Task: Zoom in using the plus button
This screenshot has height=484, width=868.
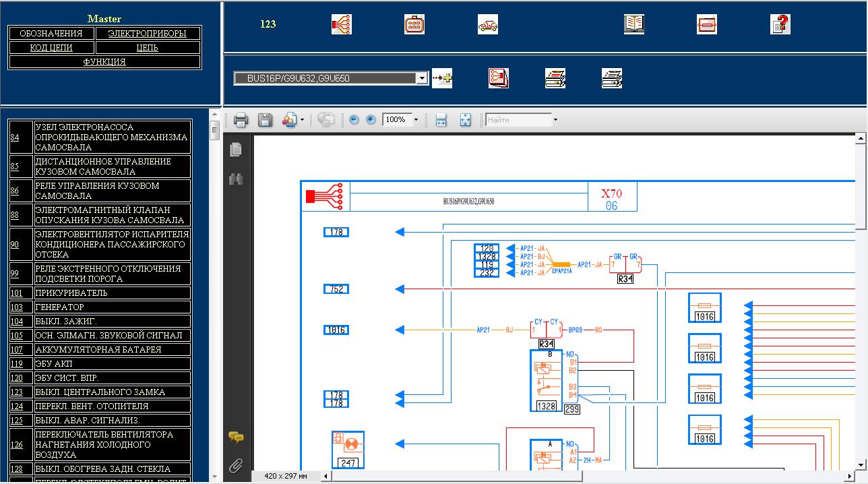Action: [x=371, y=120]
